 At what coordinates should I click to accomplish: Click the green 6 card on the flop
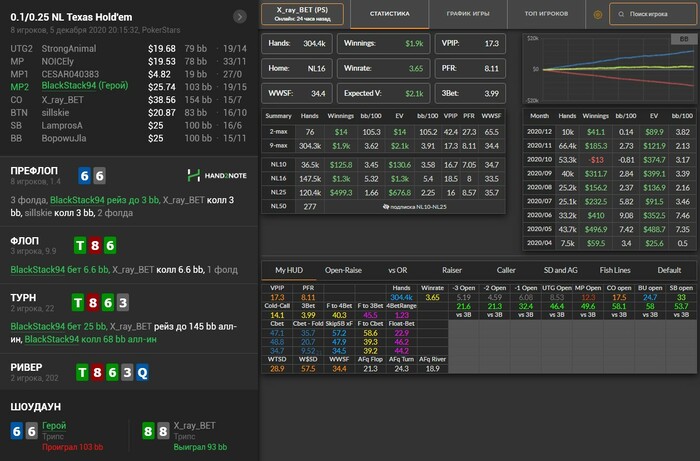pos(110,245)
